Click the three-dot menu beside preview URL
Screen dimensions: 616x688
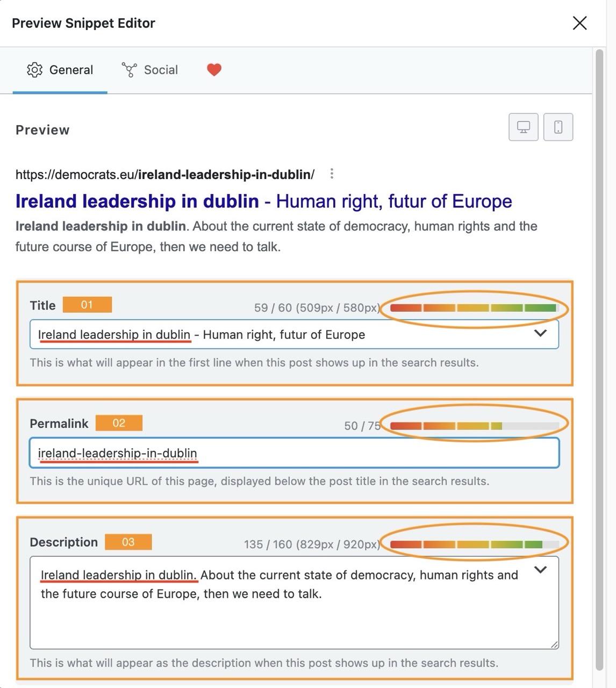coord(332,174)
